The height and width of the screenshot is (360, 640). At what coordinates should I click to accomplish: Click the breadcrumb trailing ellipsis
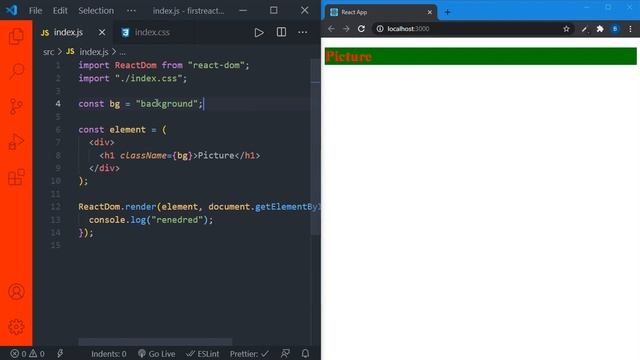122,52
